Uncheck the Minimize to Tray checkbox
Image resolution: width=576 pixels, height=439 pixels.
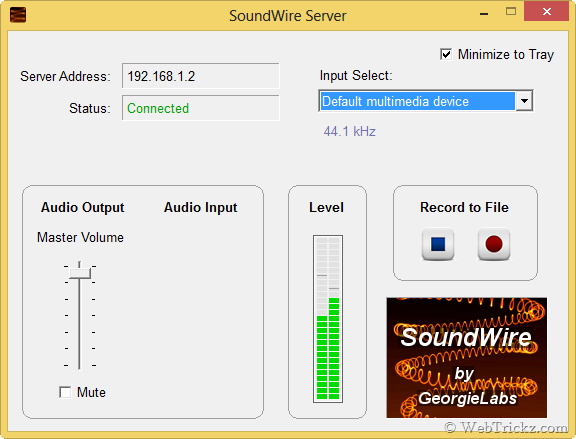[x=446, y=55]
